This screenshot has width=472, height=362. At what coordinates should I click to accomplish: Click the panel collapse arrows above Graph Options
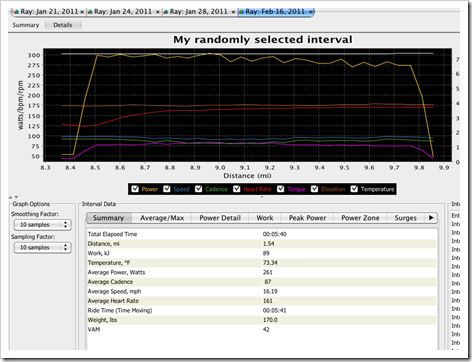pos(13,197)
